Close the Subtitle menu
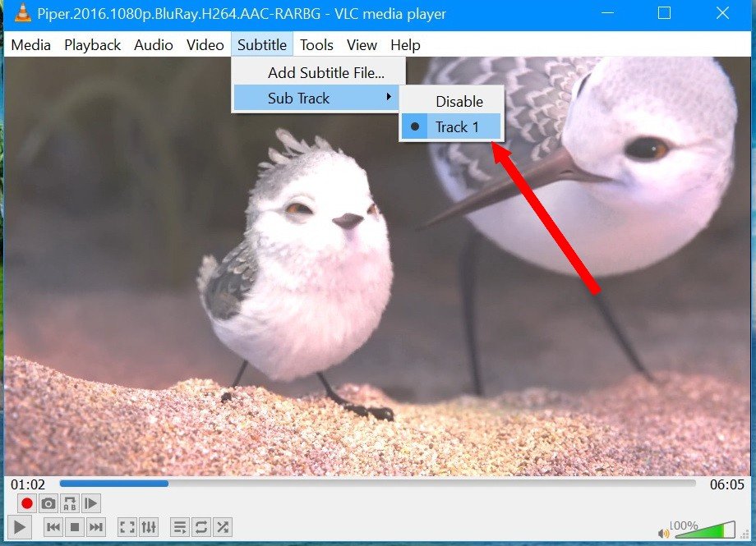The height and width of the screenshot is (546, 756). (262, 45)
